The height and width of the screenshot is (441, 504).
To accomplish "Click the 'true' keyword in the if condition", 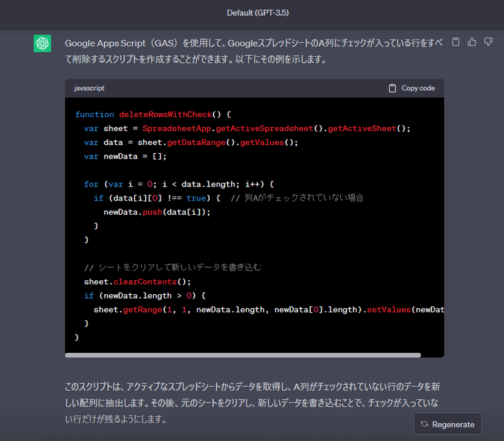I will tap(196, 198).
